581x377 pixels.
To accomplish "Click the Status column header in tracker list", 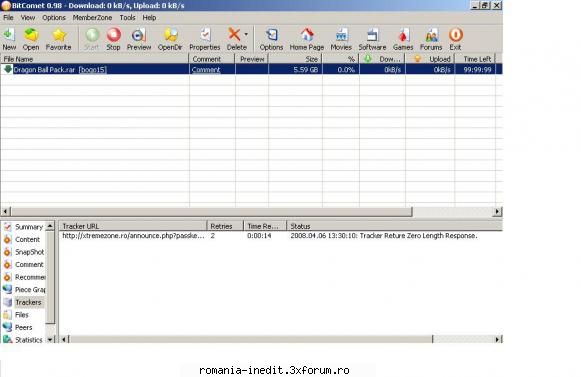I will (395, 226).
